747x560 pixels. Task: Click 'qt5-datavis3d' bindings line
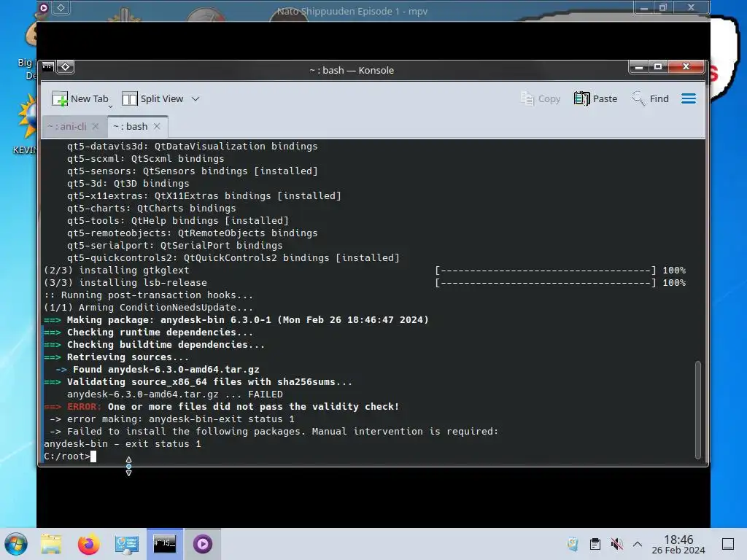tap(192, 146)
